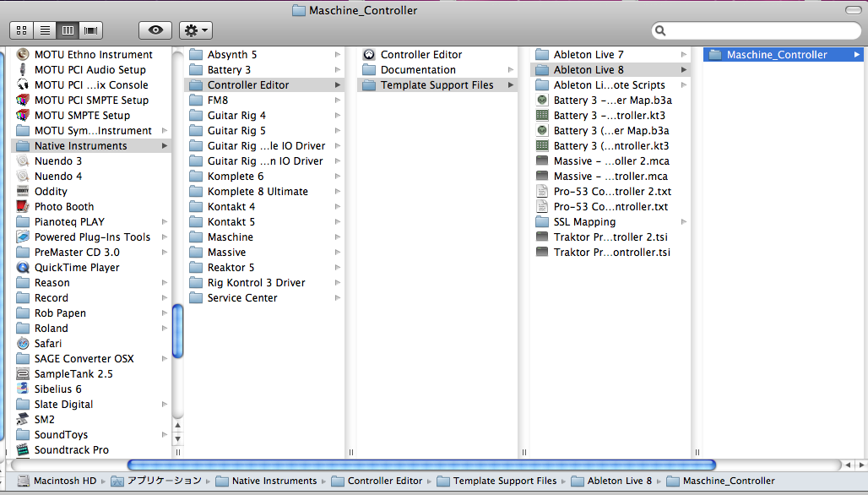Click the first column's width resize handle
Image resolution: width=868 pixels, height=495 pixels.
177,452
